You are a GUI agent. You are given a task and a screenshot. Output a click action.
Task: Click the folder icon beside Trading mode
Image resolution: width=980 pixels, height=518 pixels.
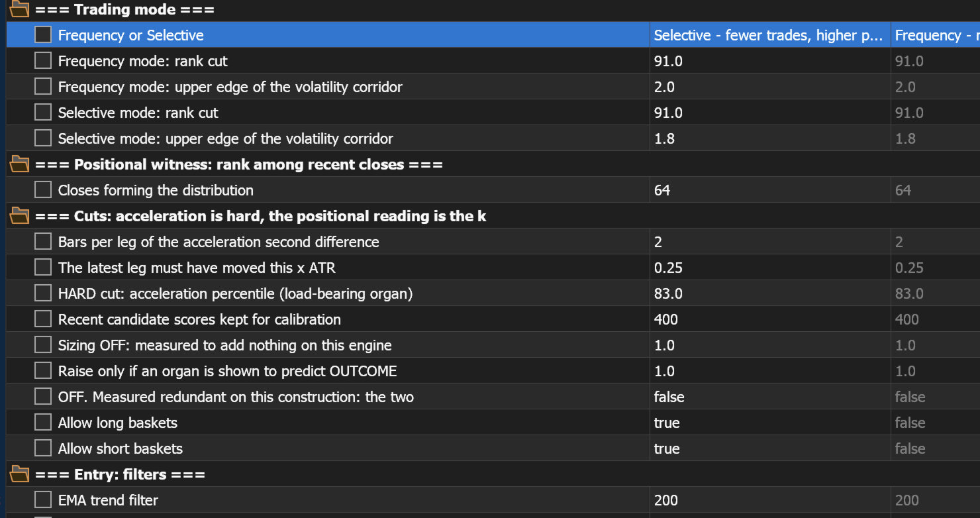[20, 9]
